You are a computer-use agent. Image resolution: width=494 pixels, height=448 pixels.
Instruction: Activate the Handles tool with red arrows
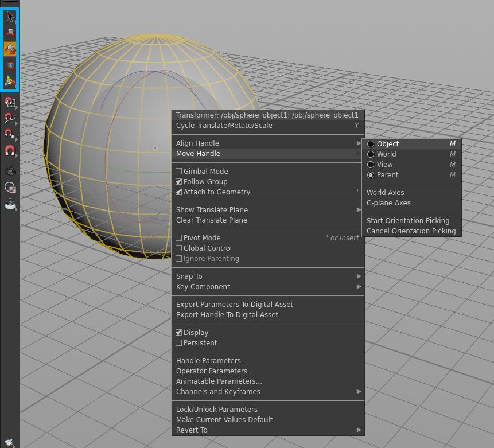9,32
